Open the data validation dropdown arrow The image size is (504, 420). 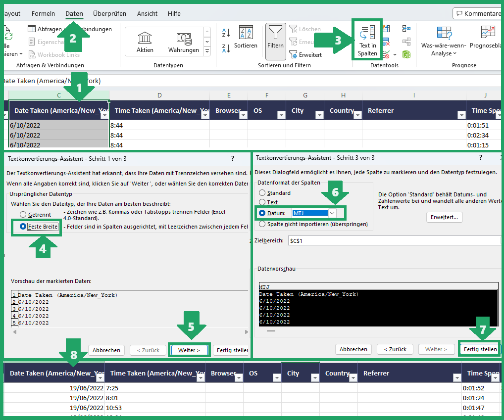pyautogui.click(x=395, y=54)
